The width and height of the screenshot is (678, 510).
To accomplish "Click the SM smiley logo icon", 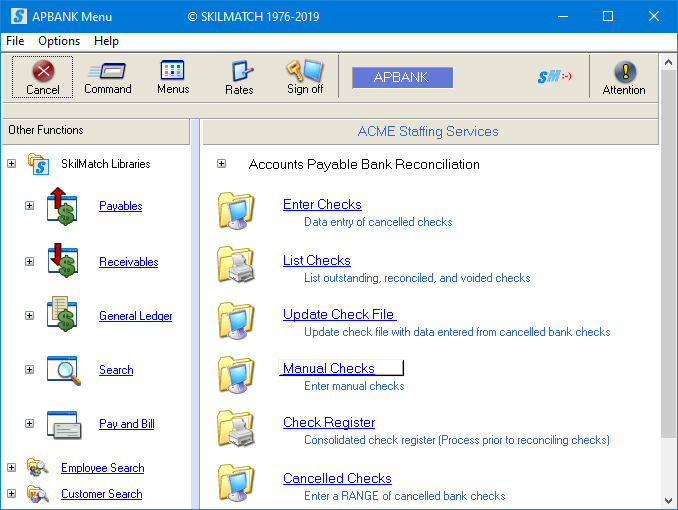I will [554, 77].
